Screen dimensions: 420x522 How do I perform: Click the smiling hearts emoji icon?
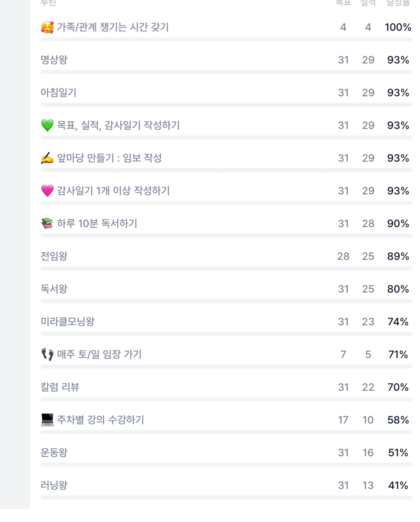(47, 27)
